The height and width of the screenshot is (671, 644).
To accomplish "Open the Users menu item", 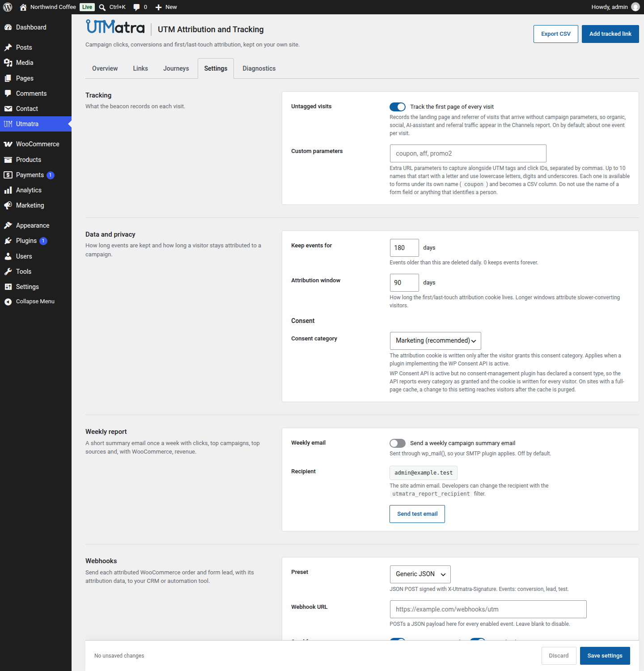I will (x=36, y=256).
